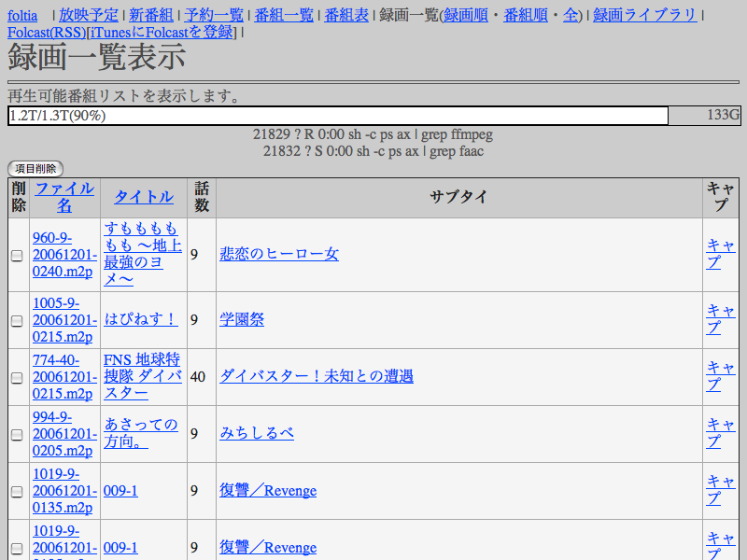
Task: Navigate to the 番組表 schedule
Action: (346, 15)
